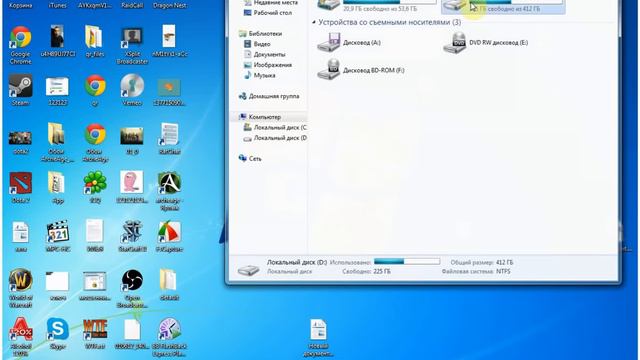Select the 123123 file on the desktop
Image resolution: width=640 pixels, height=360 pixels.
57,91
